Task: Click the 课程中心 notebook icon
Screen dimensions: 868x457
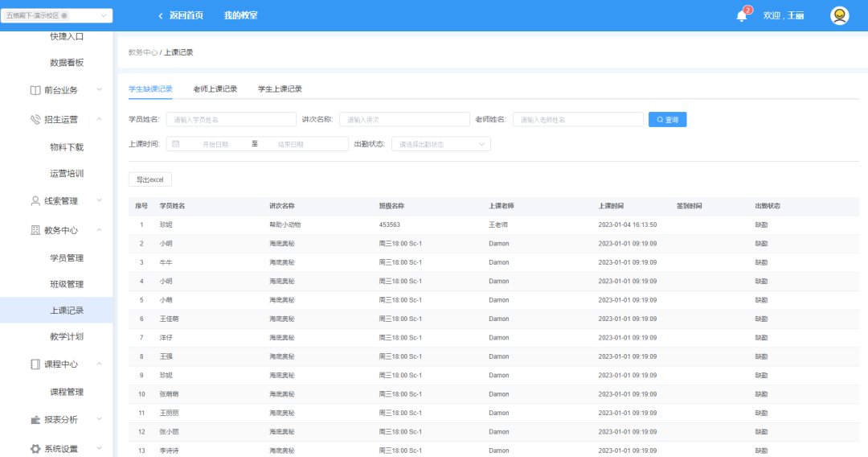Action: pos(35,364)
